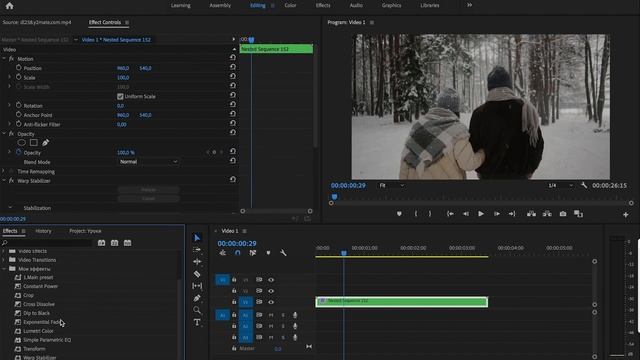This screenshot has width=640, height=360.
Task: Filter effects by Accelerated Effects
Action: pyautogui.click(x=101, y=243)
